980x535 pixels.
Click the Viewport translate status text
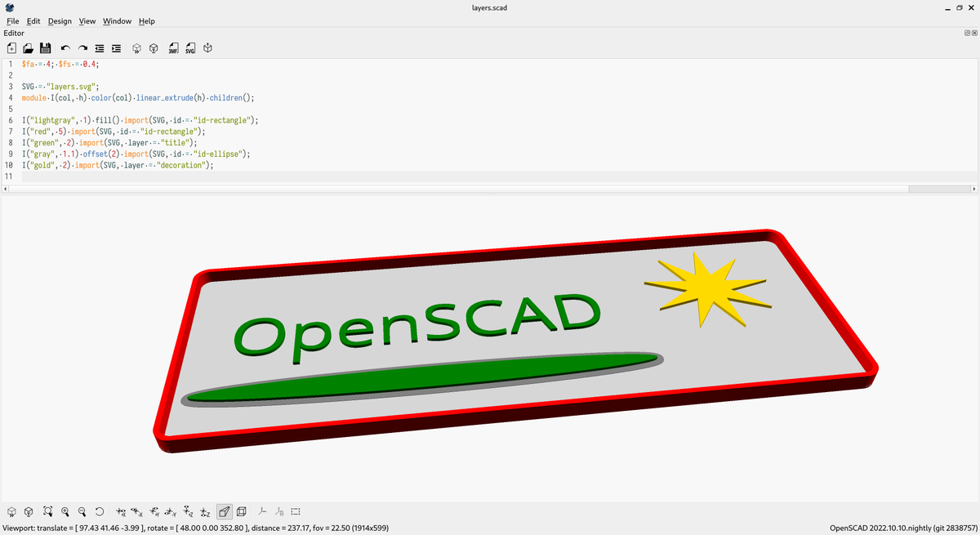[195, 528]
